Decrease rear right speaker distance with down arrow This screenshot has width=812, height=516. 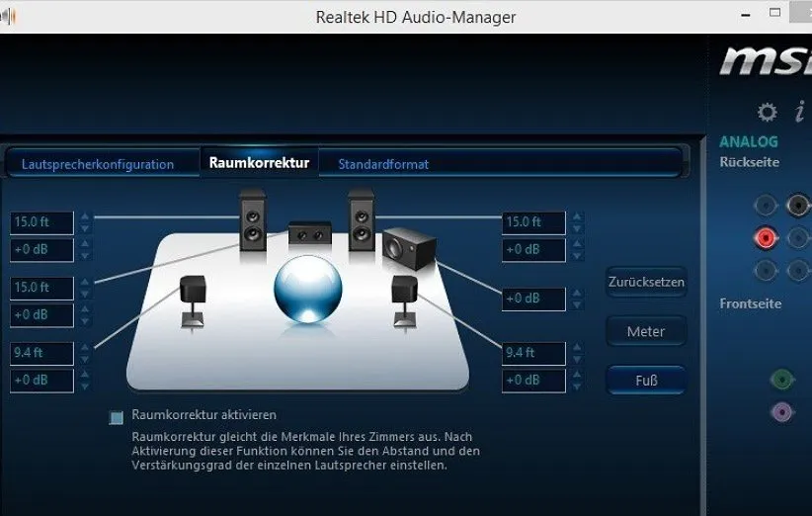tap(577, 359)
